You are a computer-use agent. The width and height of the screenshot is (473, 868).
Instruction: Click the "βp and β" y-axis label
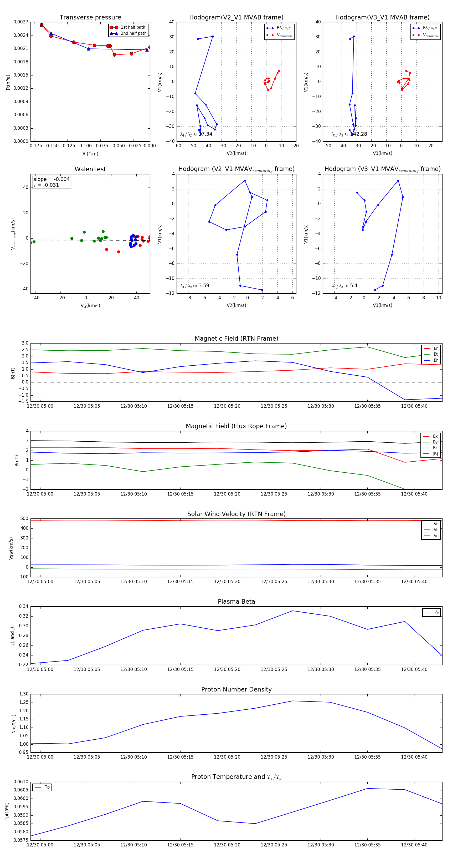12,636
